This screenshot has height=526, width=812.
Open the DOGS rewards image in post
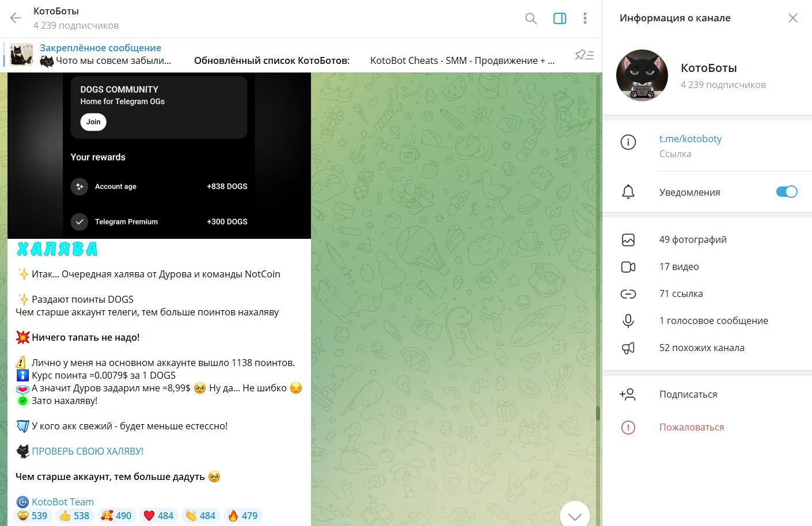click(159, 155)
